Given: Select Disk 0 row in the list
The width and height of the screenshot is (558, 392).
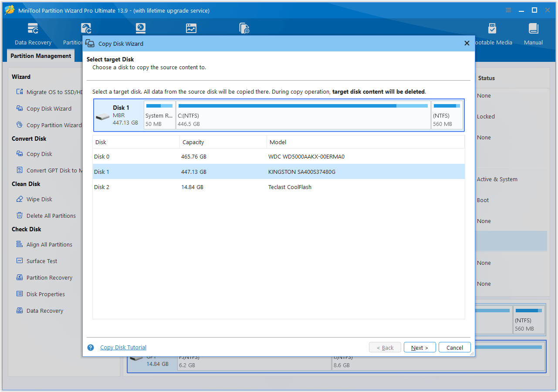Looking at the screenshot, I should pos(279,156).
